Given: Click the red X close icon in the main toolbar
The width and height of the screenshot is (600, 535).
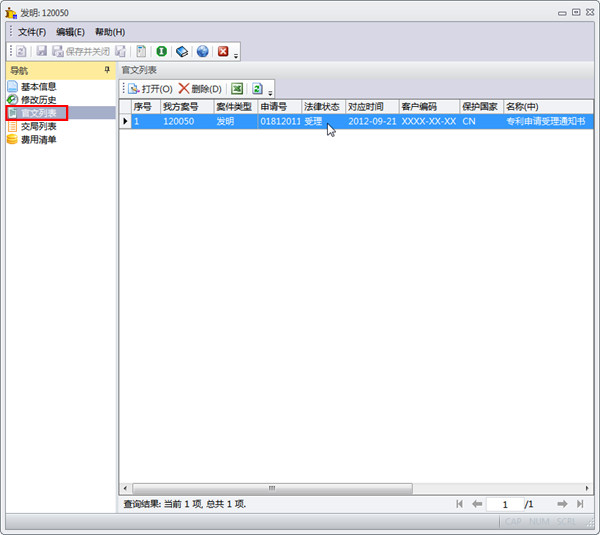Looking at the screenshot, I should tap(223, 51).
